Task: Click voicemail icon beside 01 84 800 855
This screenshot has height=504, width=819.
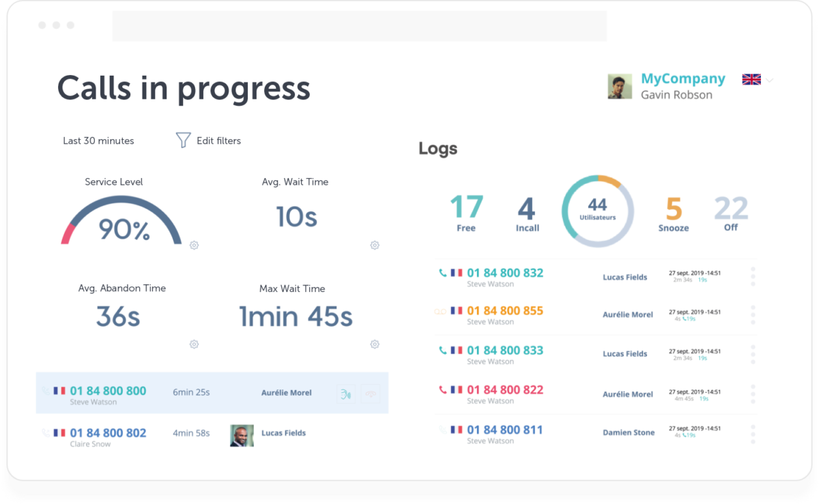Action: pos(440,312)
